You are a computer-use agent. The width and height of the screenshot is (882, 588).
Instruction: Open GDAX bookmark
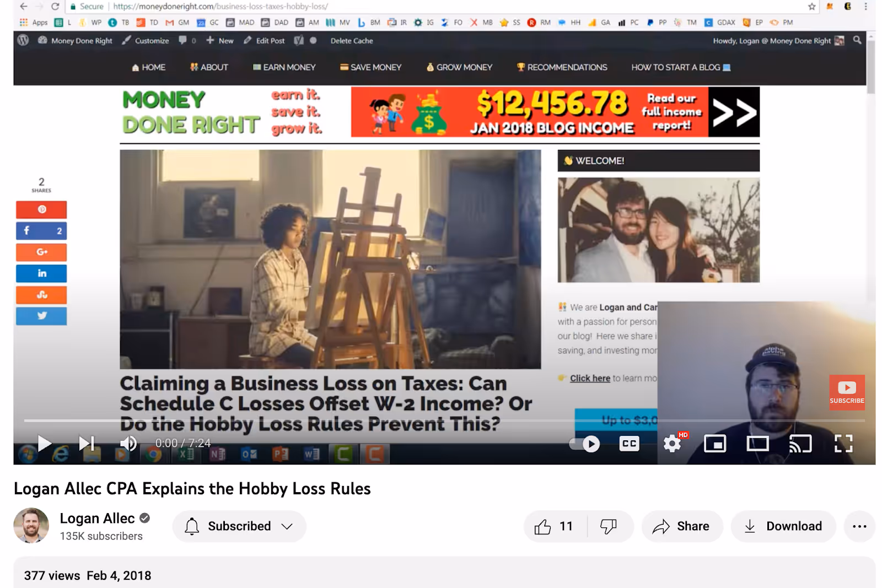720,23
